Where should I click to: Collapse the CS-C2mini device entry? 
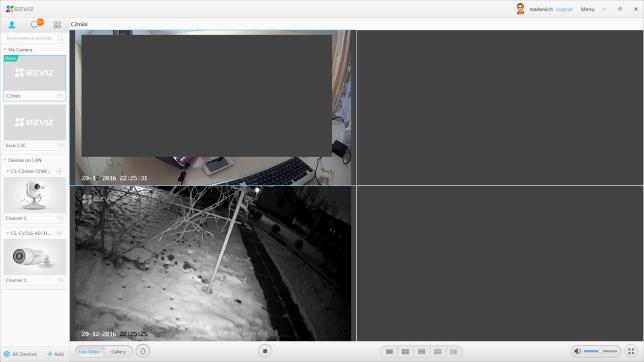pyautogui.click(x=8, y=171)
